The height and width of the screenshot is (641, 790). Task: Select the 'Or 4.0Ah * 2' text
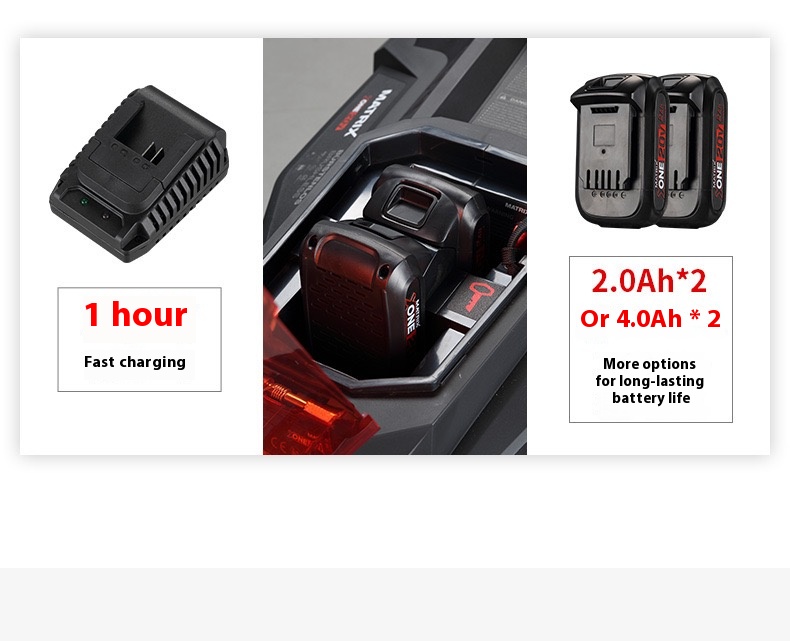click(650, 318)
